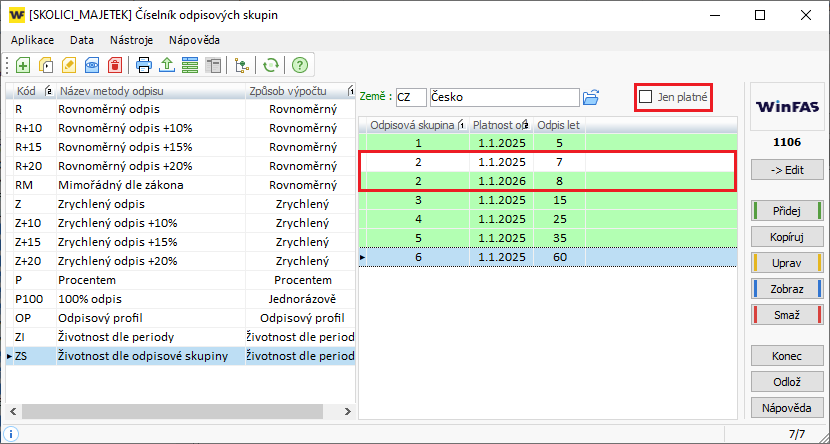Click the export upload arrow icon
The image size is (830, 444).
click(167, 65)
